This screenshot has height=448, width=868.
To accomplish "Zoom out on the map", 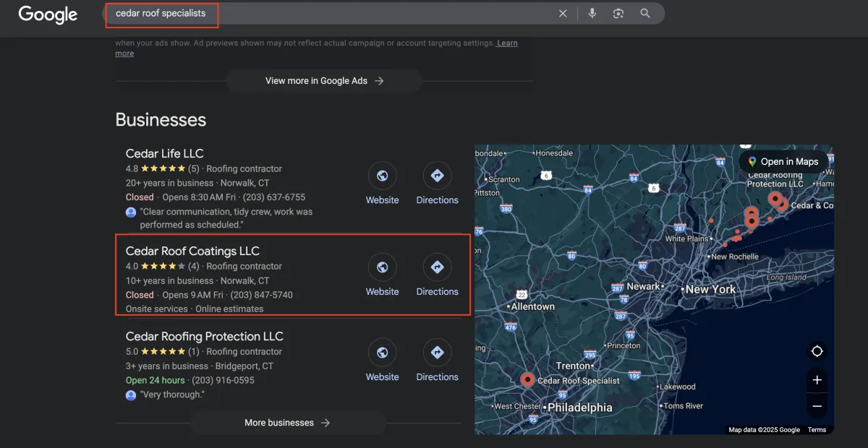I will click(x=817, y=406).
